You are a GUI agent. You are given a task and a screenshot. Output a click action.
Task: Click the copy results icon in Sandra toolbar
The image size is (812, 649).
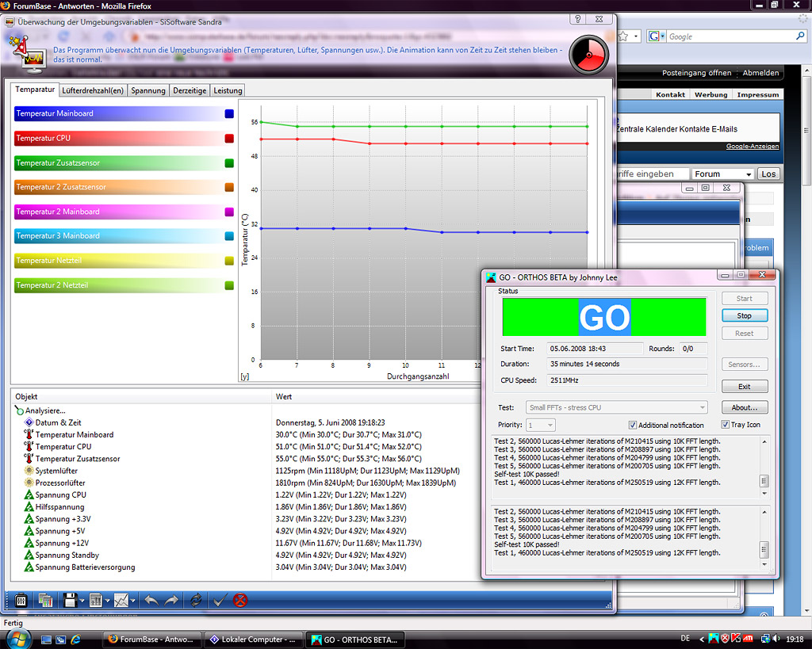pyautogui.click(x=45, y=601)
